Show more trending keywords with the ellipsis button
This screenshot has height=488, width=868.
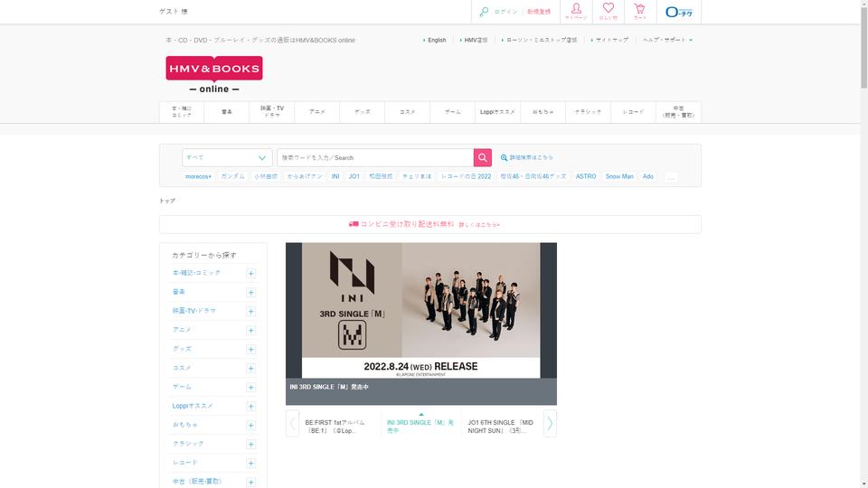click(671, 177)
